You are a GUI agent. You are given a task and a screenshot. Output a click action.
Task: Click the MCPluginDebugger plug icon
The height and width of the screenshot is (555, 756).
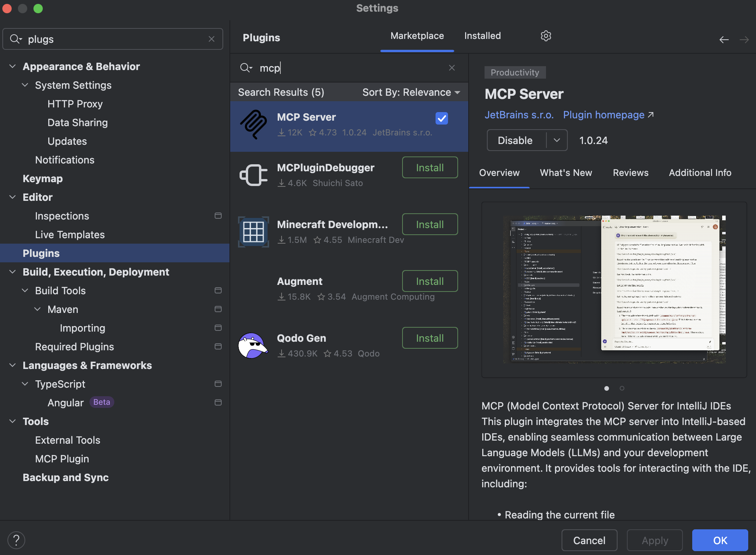[x=253, y=175]
